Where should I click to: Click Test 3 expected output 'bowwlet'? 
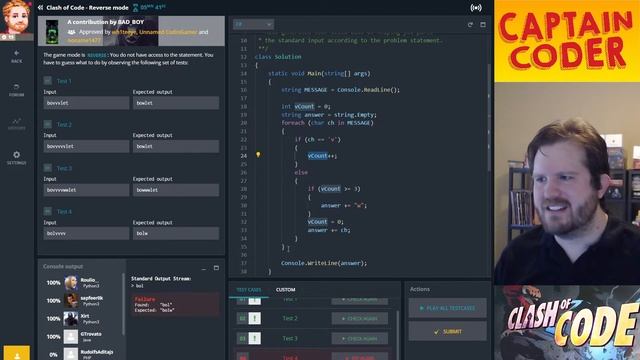[x=176, y=190]
